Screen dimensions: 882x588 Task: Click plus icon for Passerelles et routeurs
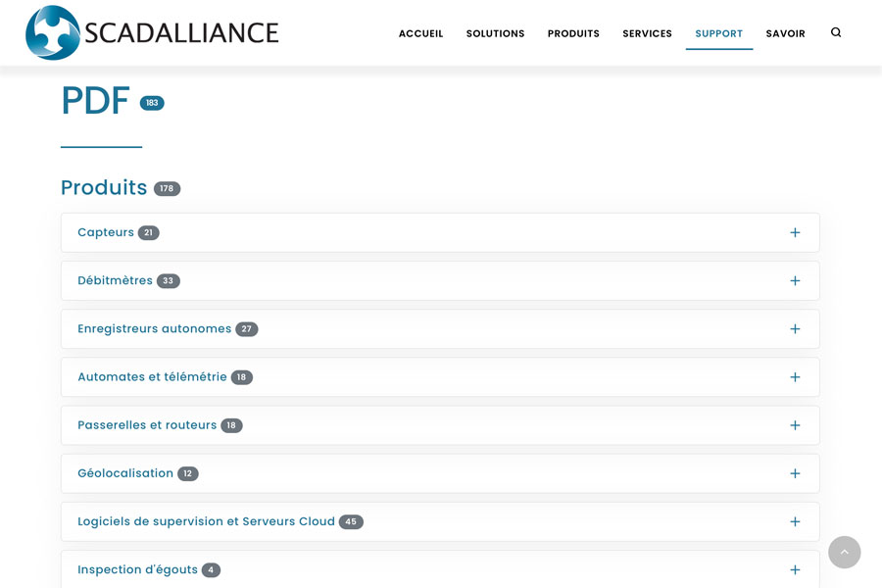795,425
